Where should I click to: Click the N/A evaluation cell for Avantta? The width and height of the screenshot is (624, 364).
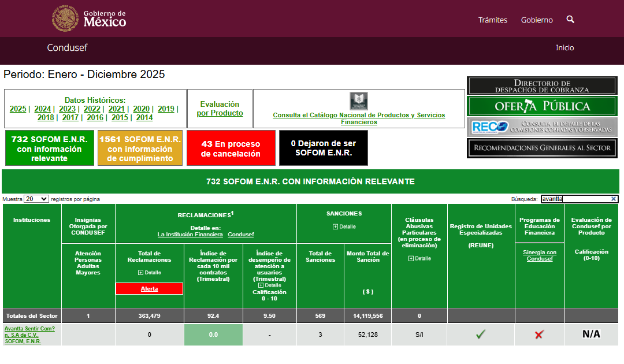592,334
